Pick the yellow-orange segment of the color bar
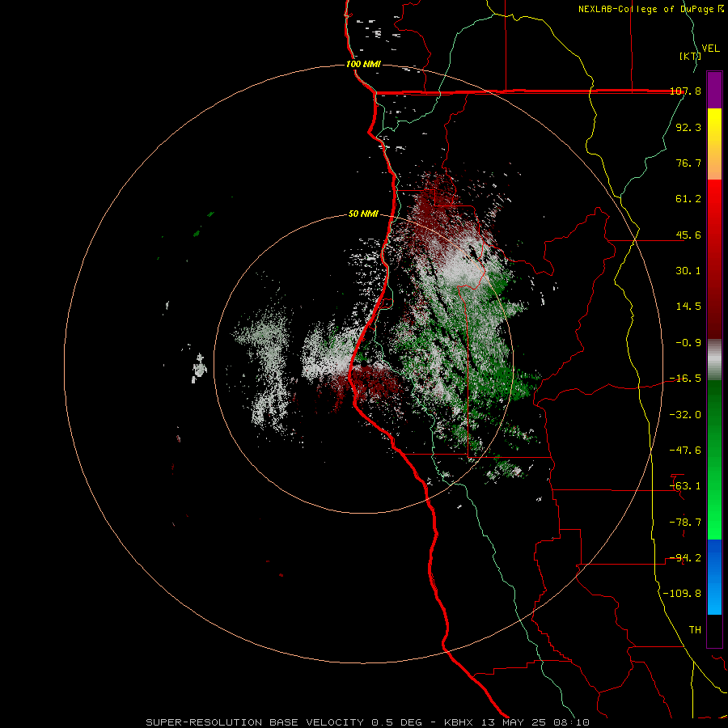Screen dimensions: 728x728 [x=714, y=144]
